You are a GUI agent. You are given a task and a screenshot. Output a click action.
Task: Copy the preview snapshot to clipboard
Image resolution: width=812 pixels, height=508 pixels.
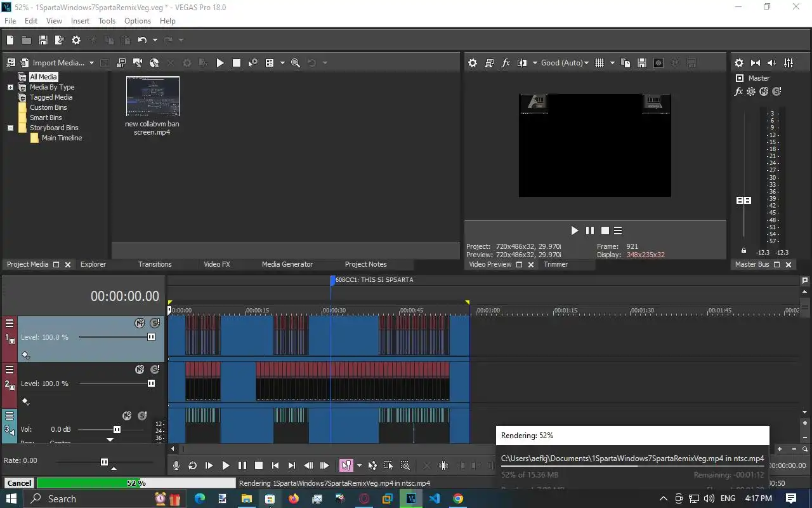pos(625,63)
